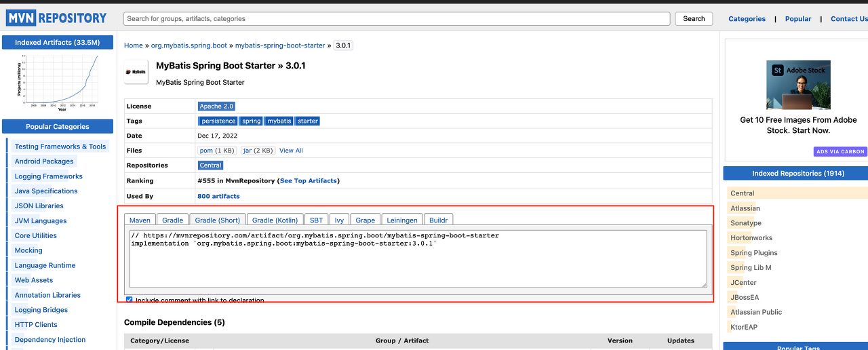
Task: Toggle Include comment with link checkbox
Action: point(129,300)
